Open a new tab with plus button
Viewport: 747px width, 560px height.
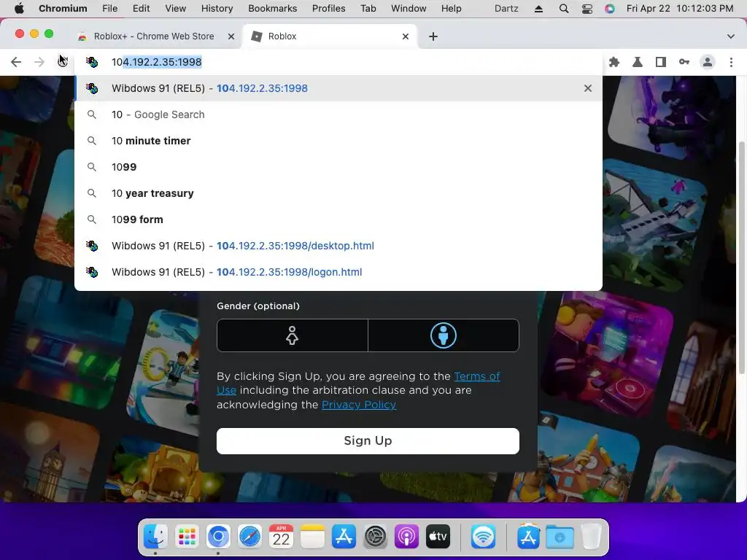tap(433, 36)
